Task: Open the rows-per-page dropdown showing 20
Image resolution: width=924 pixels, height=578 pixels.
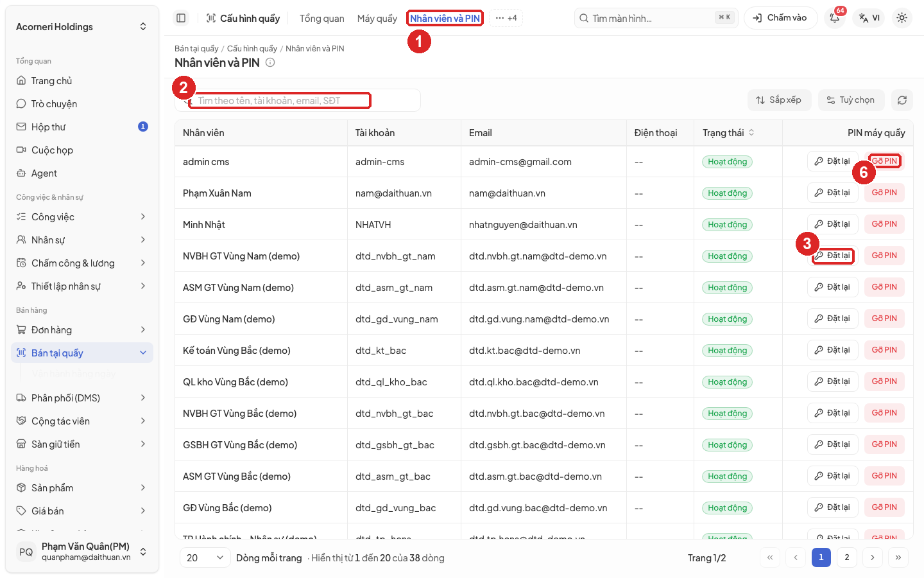Action: coord(205,557)
